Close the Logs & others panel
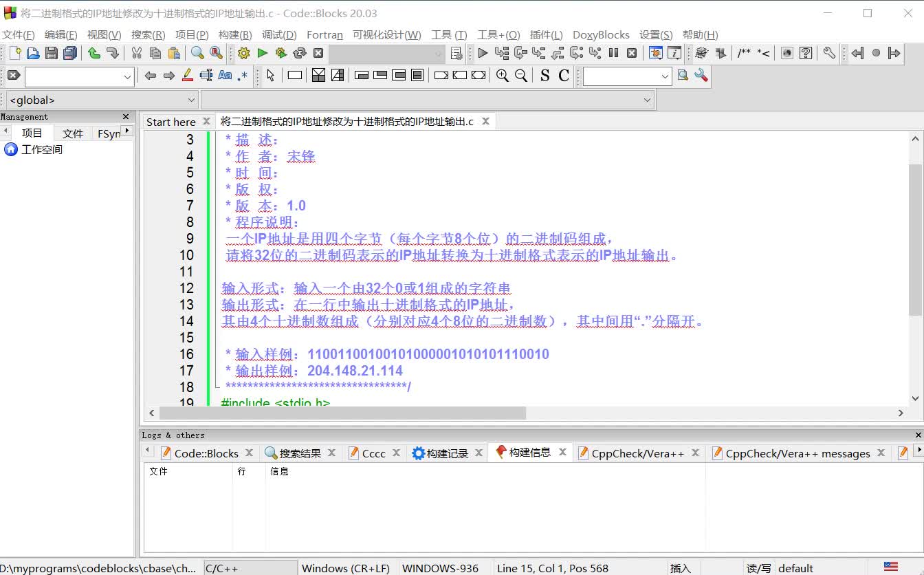The width and height of the screenshot is (924, 575). click(x=918, y=435)
